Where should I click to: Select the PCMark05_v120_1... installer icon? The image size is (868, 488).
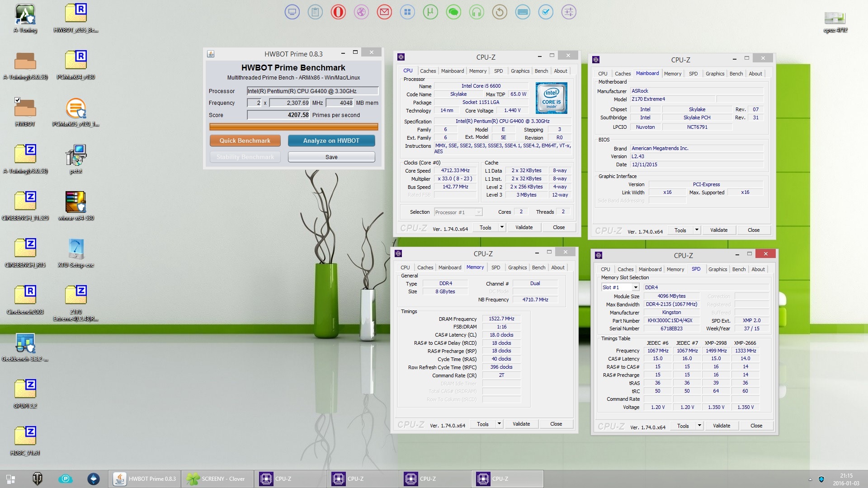tap(76, 113)
